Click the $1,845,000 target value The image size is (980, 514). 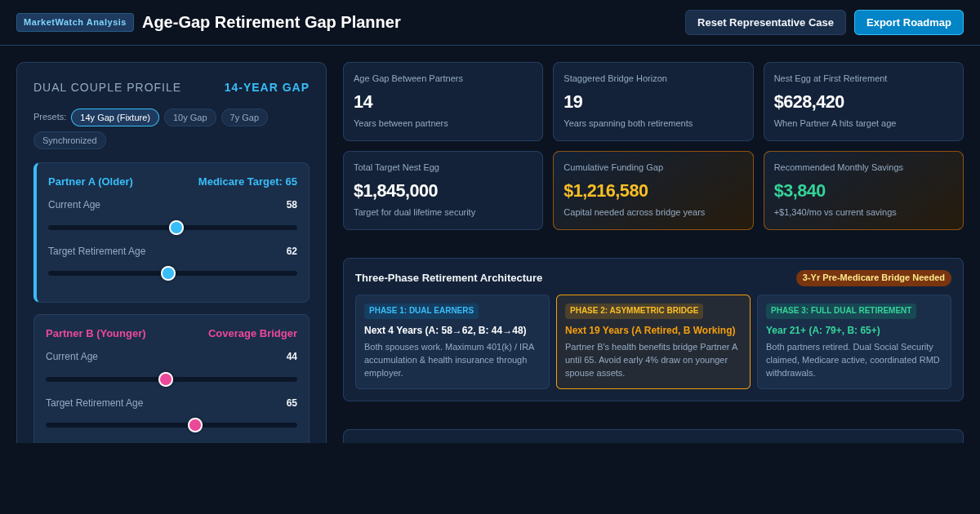[x=395, y=191]
